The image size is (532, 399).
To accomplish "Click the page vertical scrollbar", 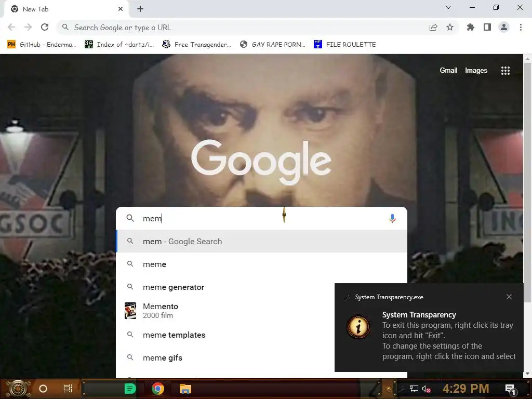I will pos(528,182).
